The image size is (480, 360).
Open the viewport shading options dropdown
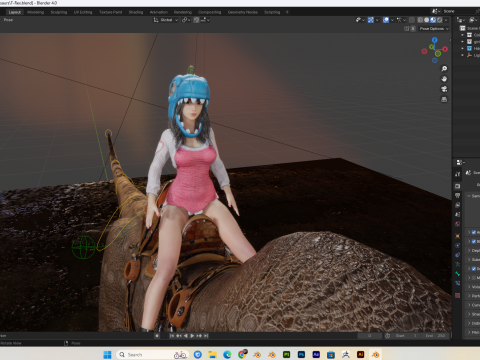[x=446, y=20]
